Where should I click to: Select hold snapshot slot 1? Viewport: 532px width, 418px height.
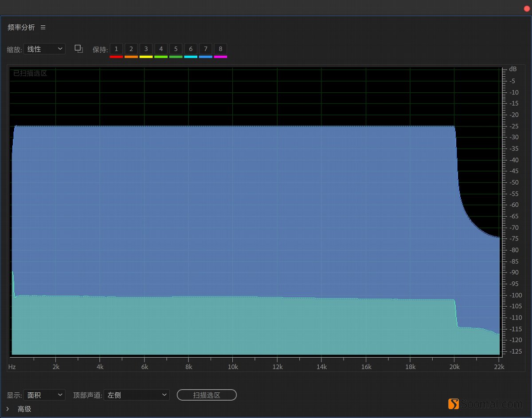tap(116, 49)
